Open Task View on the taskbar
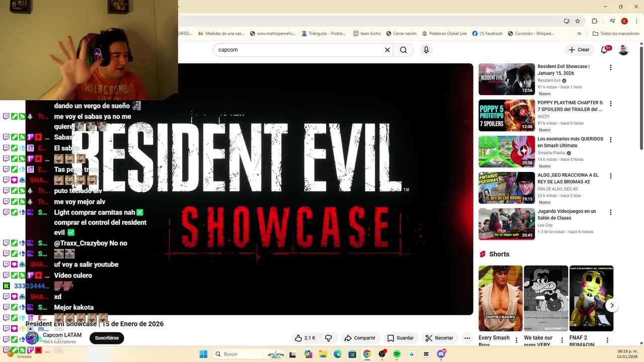Screen dimensions: 644x362 pos(292,354)
